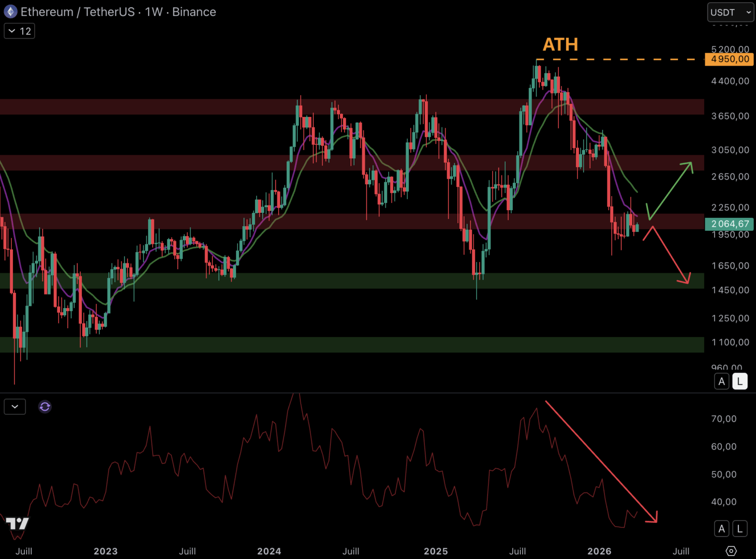This screenshot has width=756, height=559.
Task: Select the Ethereum logo icon in the symbol header
Action: pyautogui.click(x=10, y=11)
